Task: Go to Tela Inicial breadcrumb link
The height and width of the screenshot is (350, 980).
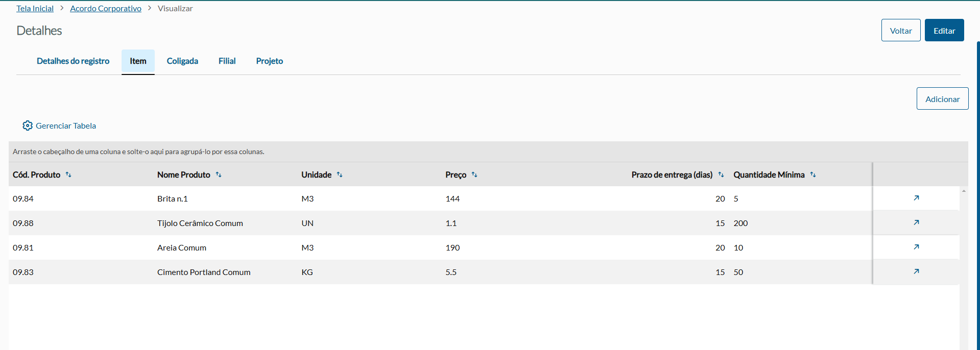Action: [35, 9]
